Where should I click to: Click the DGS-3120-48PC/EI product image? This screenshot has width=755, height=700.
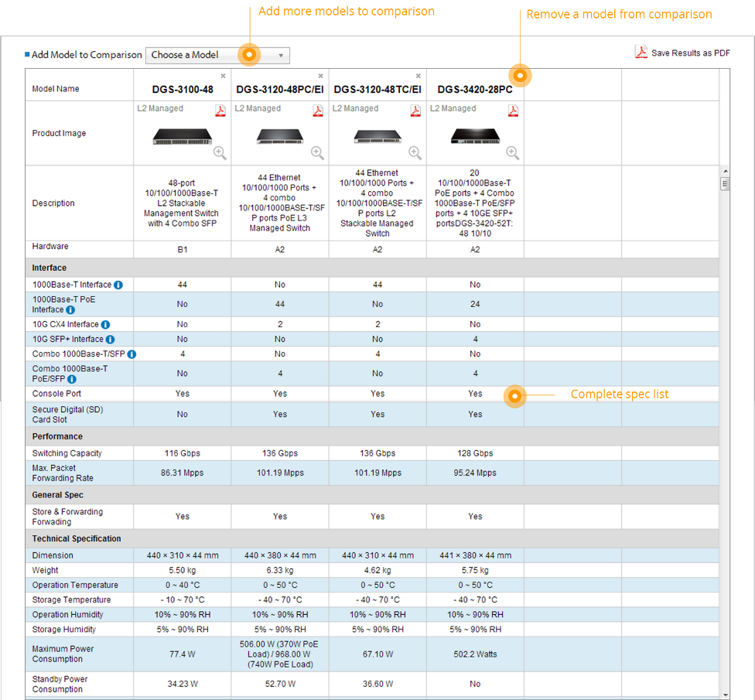point(280,137)
